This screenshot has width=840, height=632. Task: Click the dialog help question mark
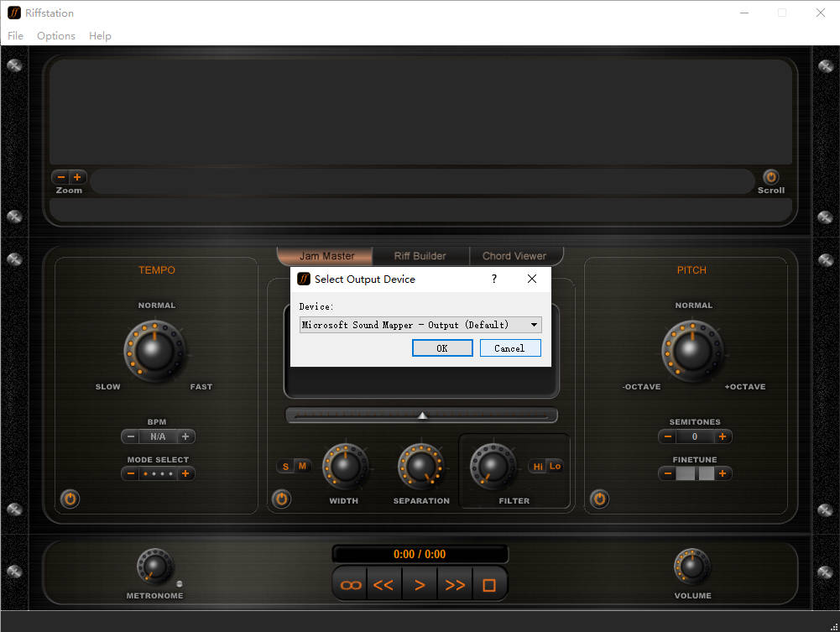click(x=494, y=279)
